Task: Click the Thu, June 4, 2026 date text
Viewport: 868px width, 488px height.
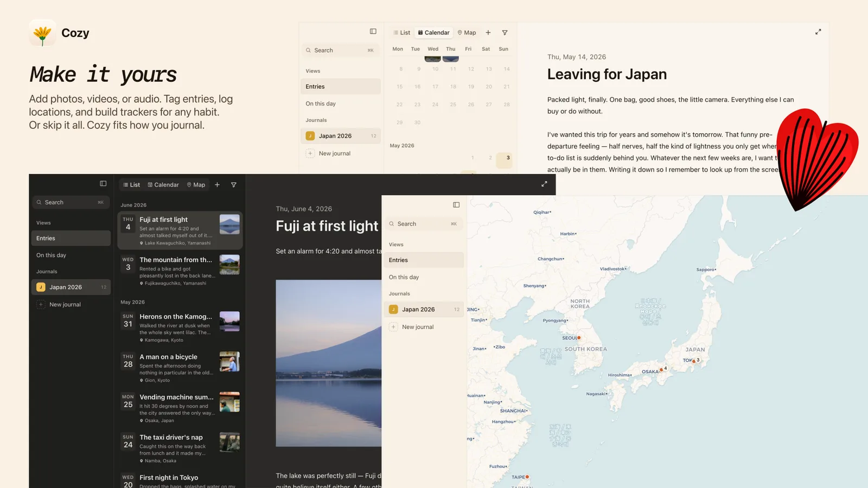Action: (x=304, y=209)
